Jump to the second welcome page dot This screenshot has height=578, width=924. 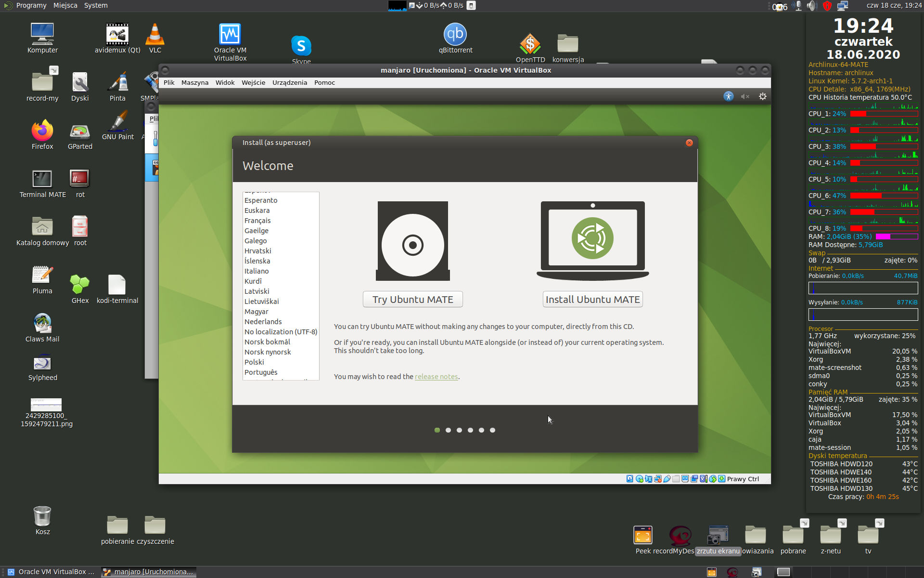click(x=448, y=430)
